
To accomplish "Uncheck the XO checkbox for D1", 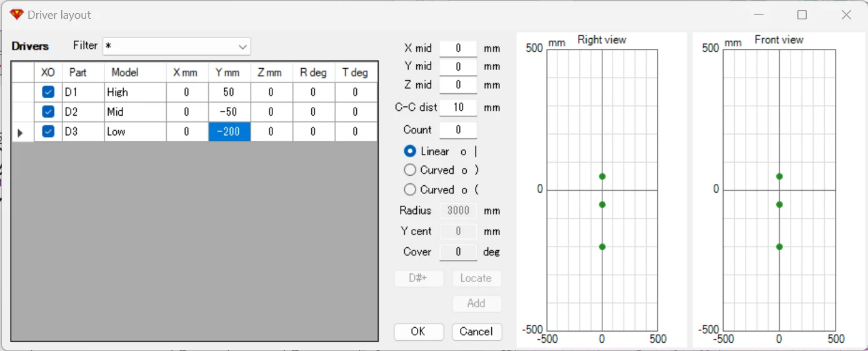I will (48, 92).
